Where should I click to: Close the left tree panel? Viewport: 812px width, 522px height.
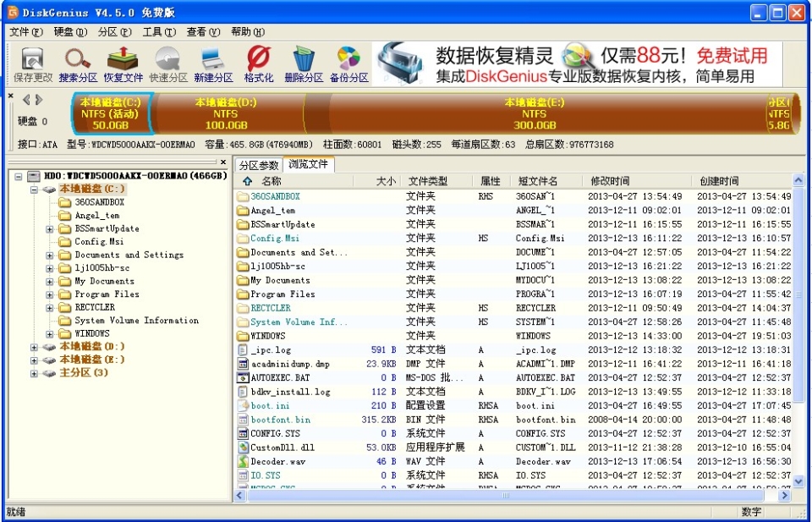point(223,162)
